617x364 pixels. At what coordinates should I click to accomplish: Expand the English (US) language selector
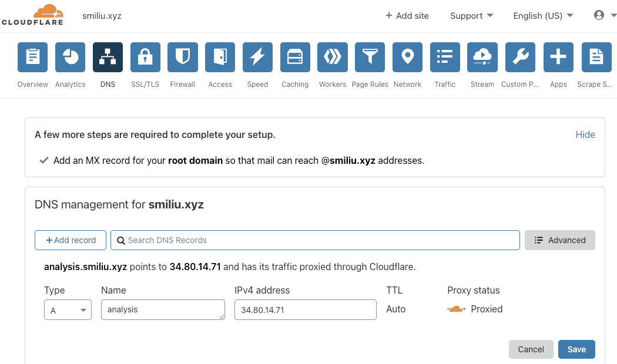[x=542, y=16]
